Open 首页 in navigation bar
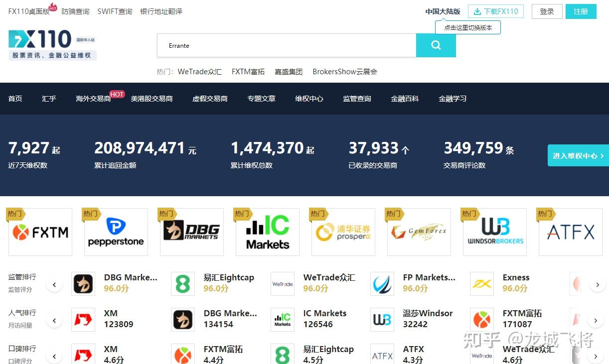The image size is (609, 364). (x=15, y=99)
